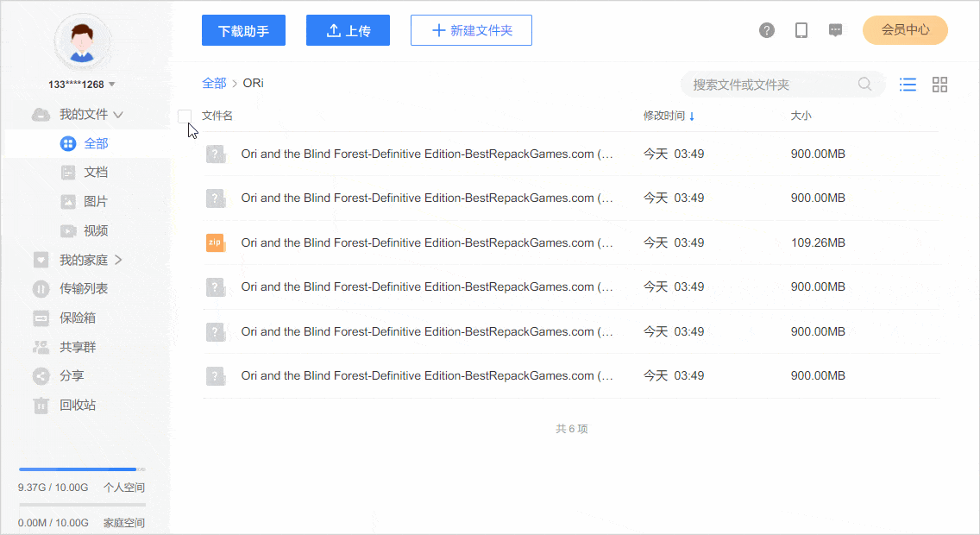Click the search magnifier icon
The height and width of the screenshot is (535, 980).
tap(864, 85)
